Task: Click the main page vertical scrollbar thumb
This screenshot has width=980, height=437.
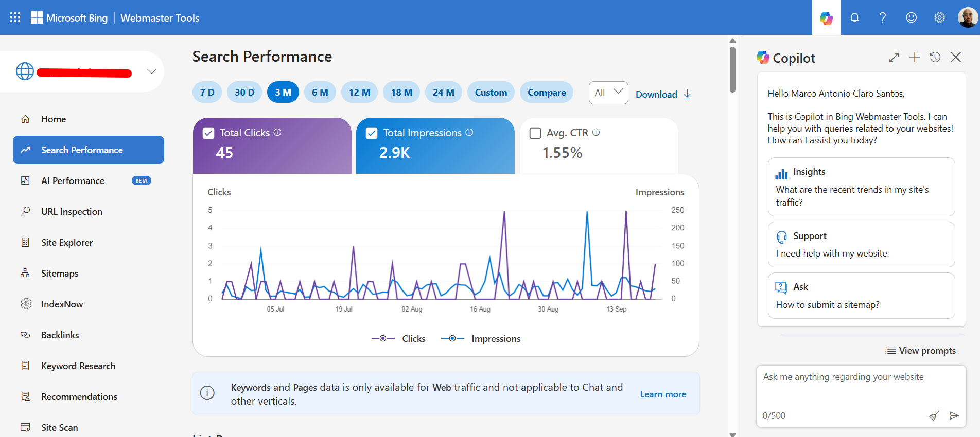Action: click(x=732, y=69)
